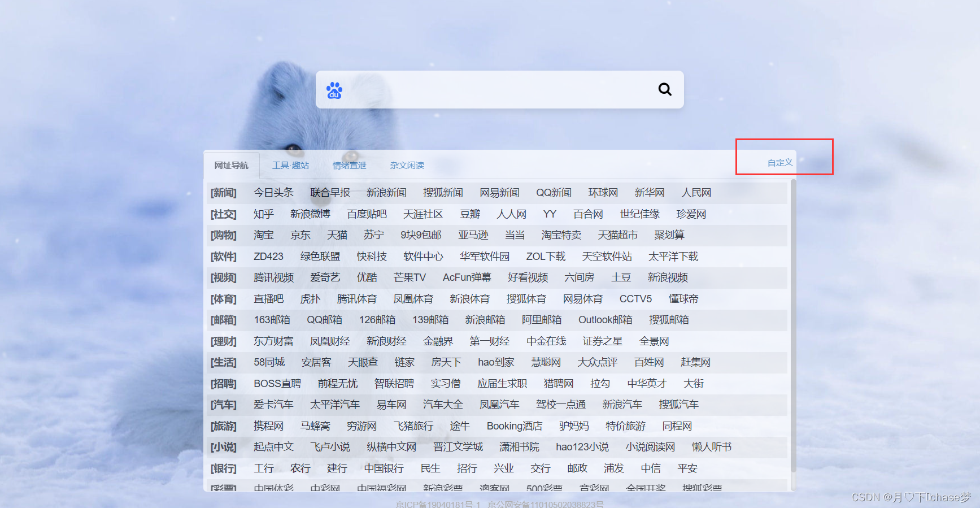980x508 pixels.
Task: Open 亚马逊 link
Action: (x=473, y=235)
